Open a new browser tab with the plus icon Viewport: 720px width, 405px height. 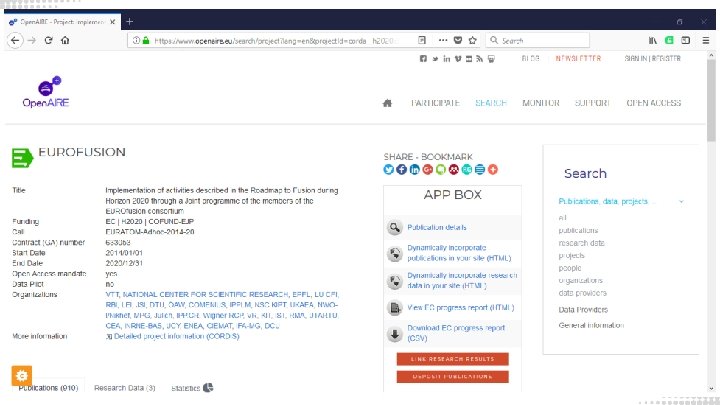129,22
